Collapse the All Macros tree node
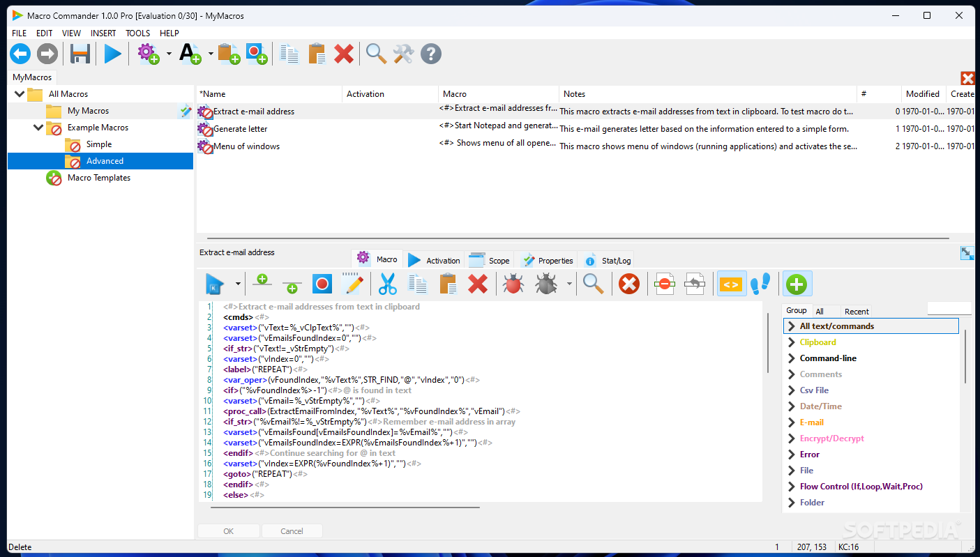The image size is (980, 557). (x=20, y=94)
